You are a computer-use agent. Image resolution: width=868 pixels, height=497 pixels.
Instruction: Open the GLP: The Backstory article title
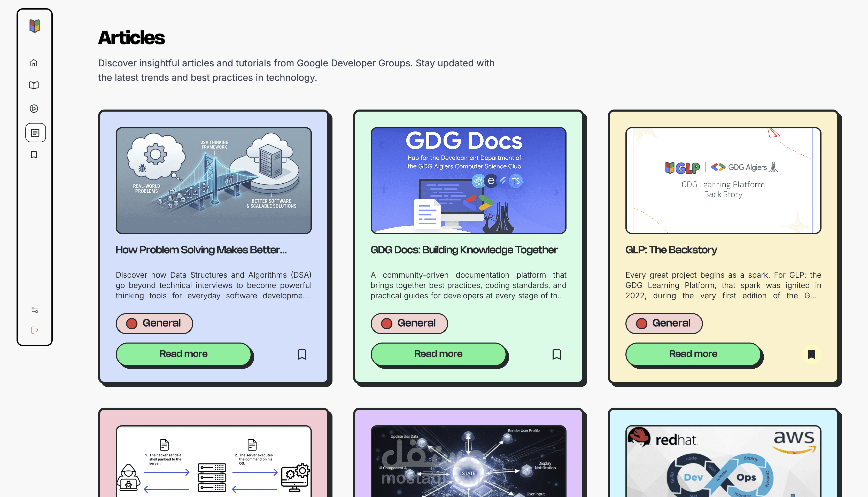tap(671, 250)
